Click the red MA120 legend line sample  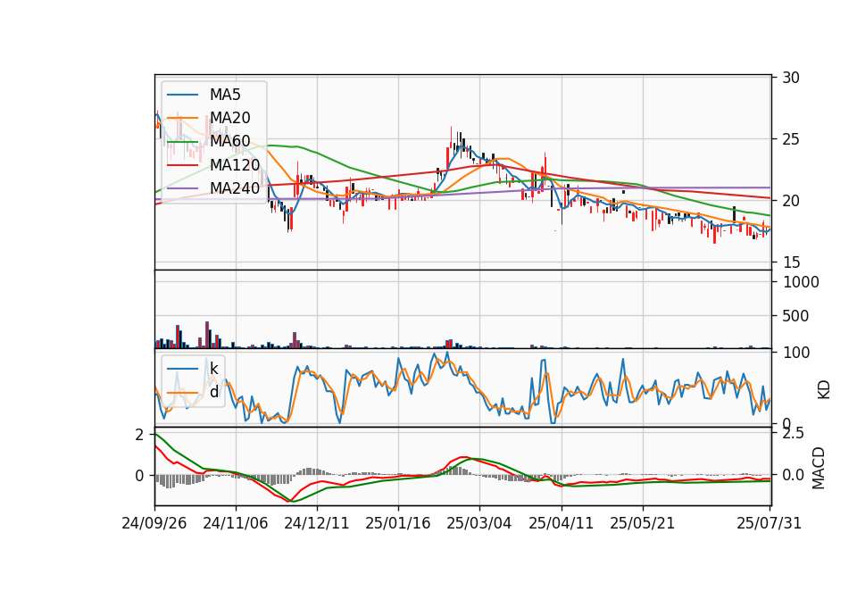pyautogui.click(x=182, y=165)
